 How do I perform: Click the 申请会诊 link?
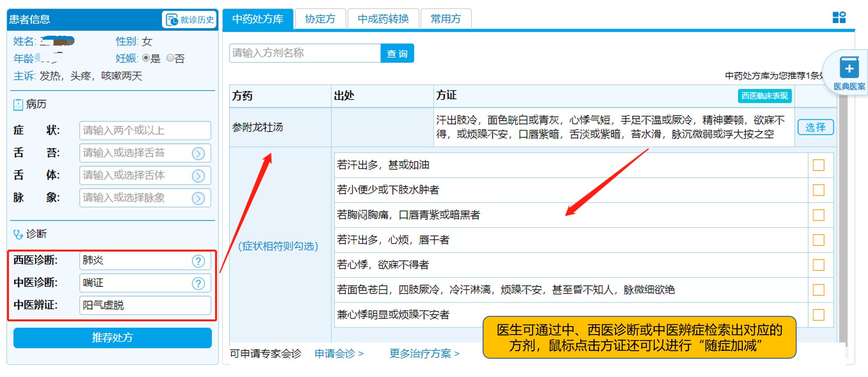coord(339,354)
